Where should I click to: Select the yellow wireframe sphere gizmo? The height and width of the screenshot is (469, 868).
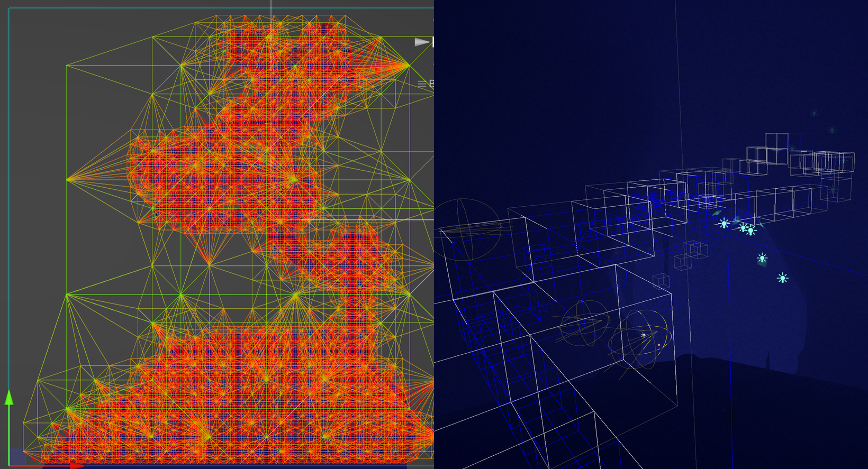coord(639,338)
